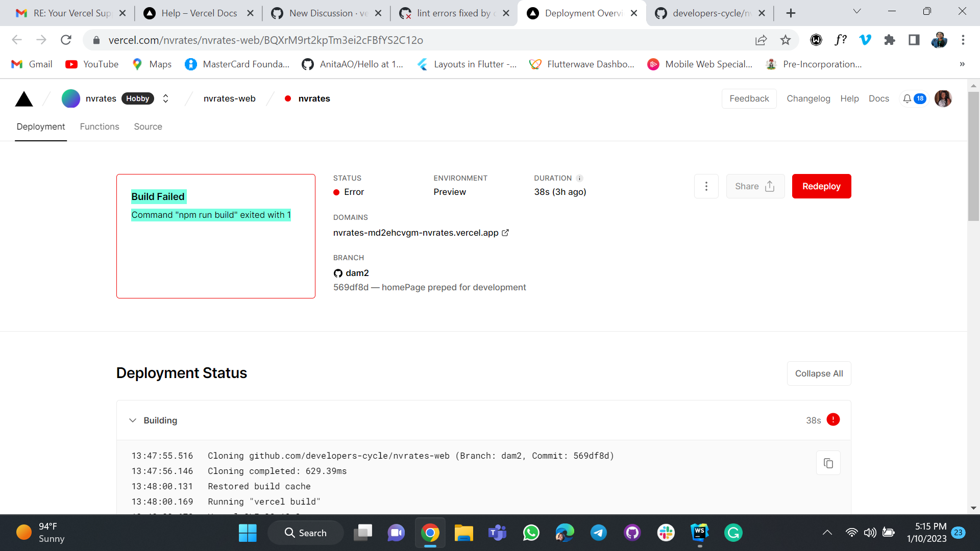This screenshot has width=980, height=551.
Task: Click the Share button
Action: pos(755,186)
